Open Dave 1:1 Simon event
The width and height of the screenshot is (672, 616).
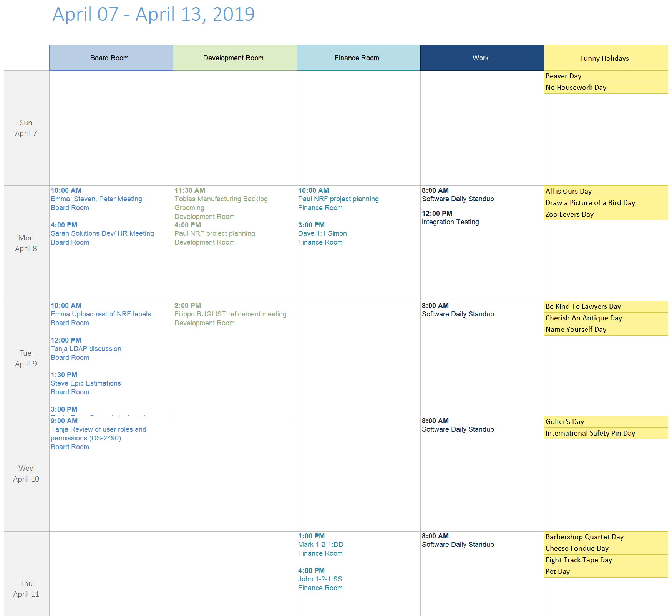(322, 233)
